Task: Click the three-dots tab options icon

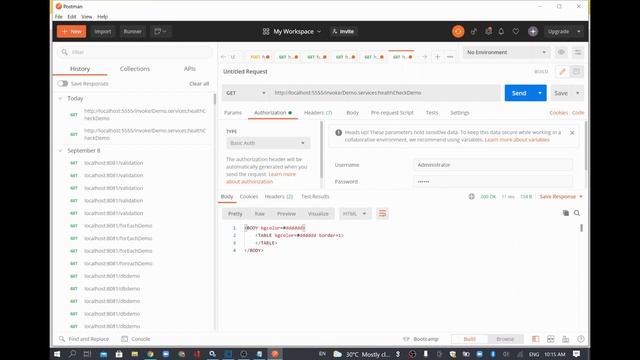Action: point(450,57)
